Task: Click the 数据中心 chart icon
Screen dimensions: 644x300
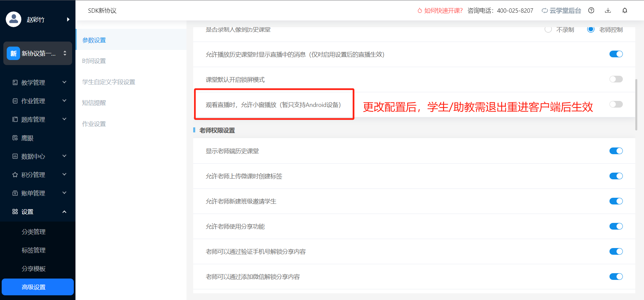Action: coord(15,156)
